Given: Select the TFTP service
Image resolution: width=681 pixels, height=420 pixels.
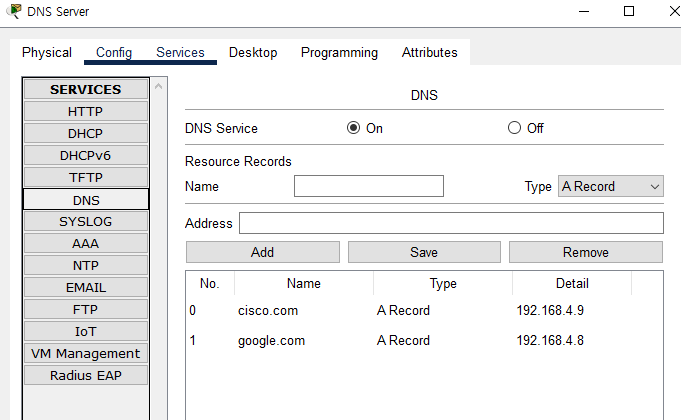Looking at the screenshot, I should point(86,178).
